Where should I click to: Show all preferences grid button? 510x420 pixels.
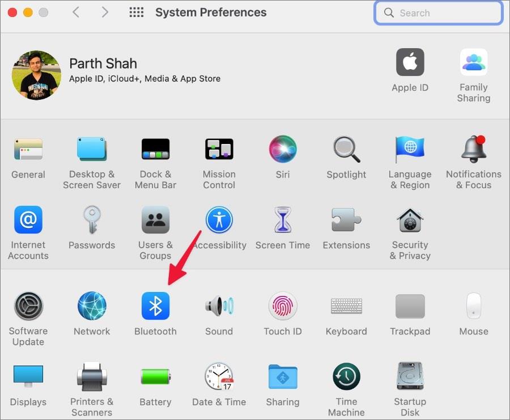[x=136, y=12]
